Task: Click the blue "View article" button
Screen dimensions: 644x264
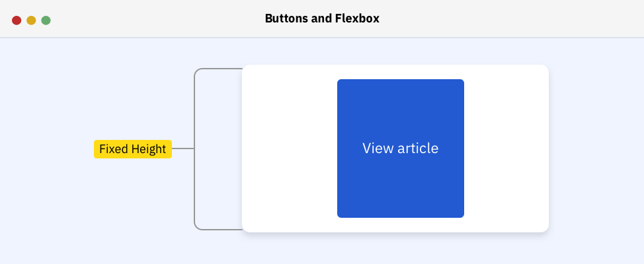Action: pos(400,148)
